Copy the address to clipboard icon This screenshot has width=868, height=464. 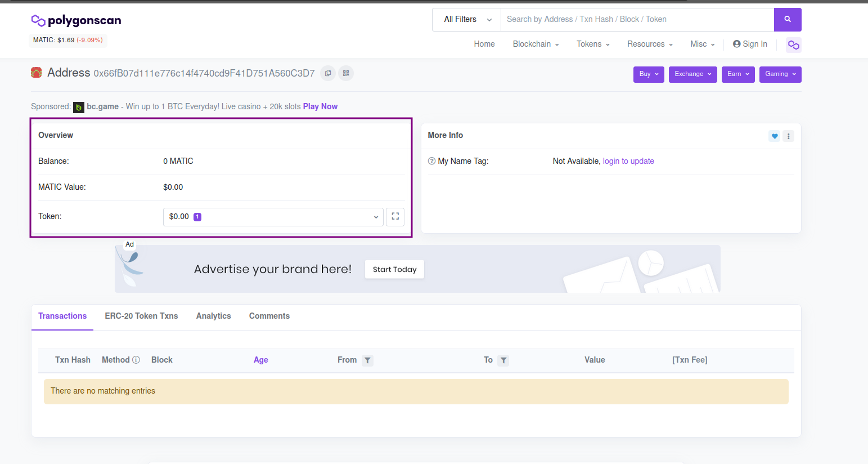pos(328,73)
